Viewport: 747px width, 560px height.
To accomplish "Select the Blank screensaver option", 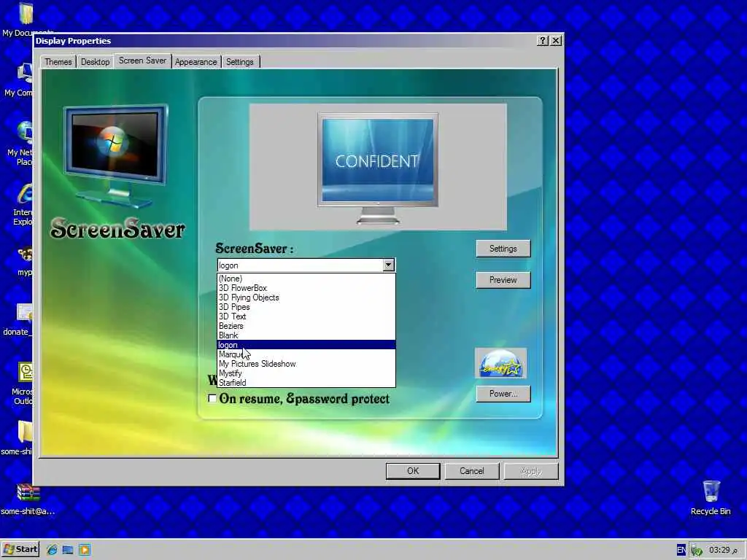I will point(306,335).
